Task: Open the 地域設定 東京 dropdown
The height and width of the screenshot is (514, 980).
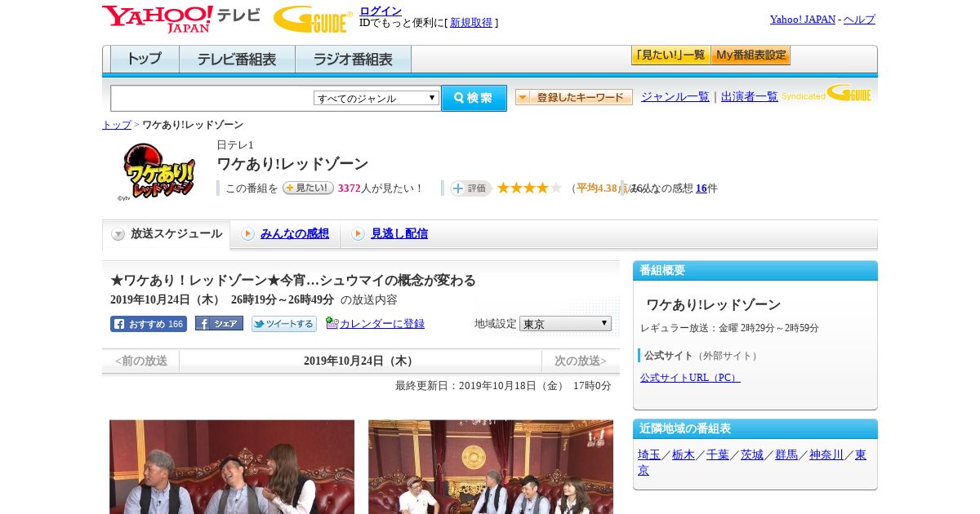Action: [x=565, y=324]
